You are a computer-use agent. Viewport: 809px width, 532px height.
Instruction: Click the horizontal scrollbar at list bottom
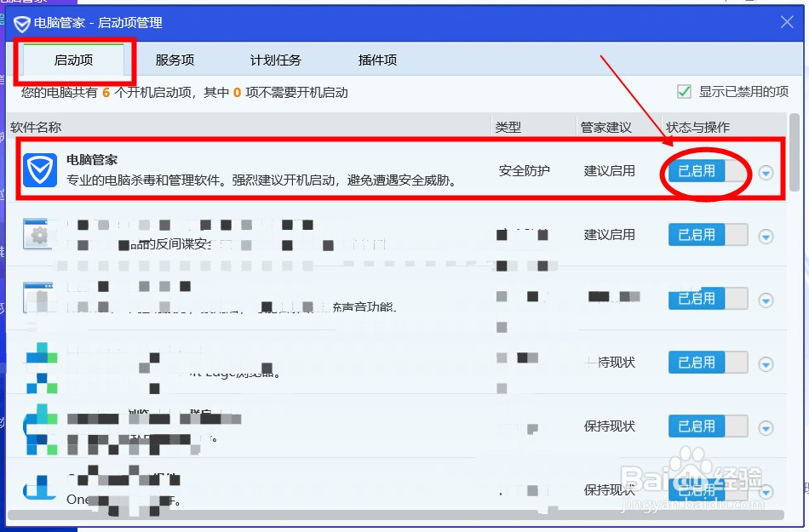396,515
